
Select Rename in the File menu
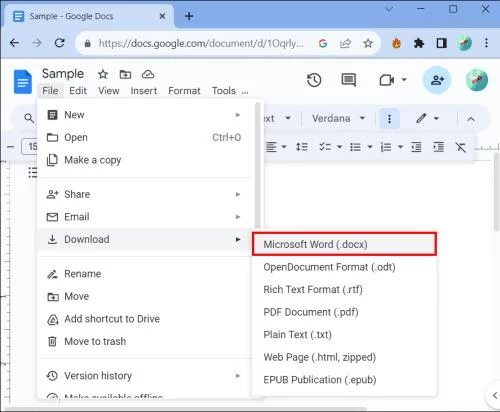[x=145, y=274]
